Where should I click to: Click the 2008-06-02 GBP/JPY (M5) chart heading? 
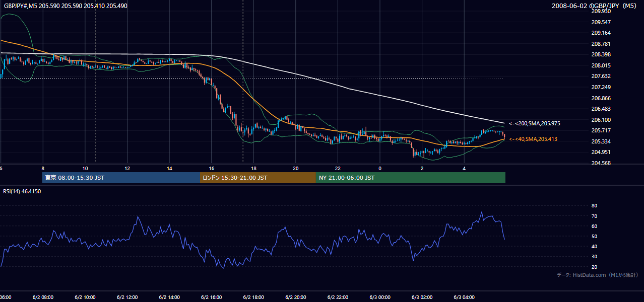[595, 6]
